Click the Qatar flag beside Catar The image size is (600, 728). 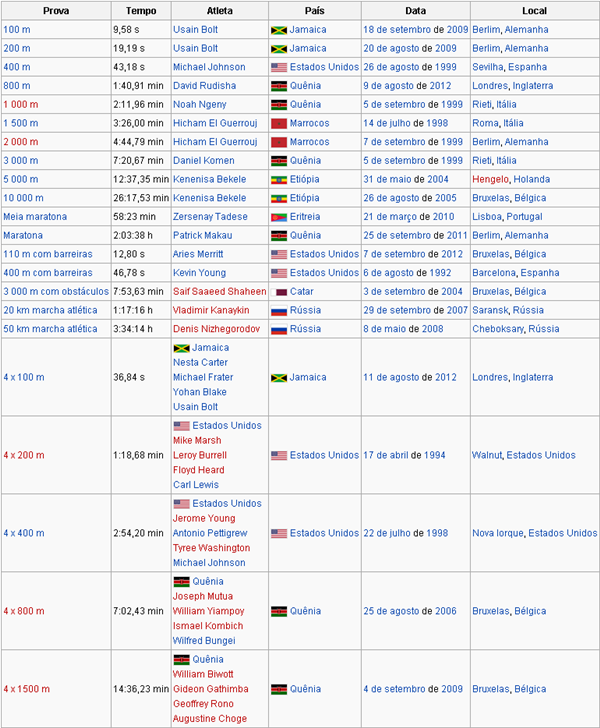coord(279,292)
